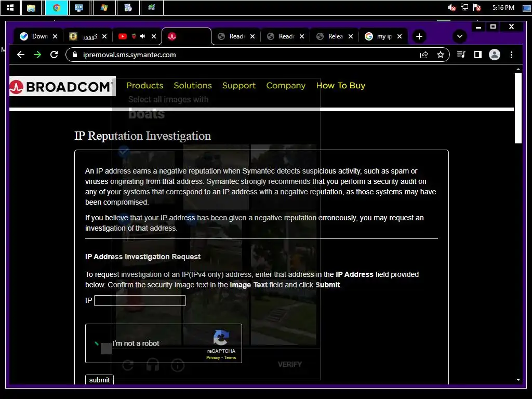Screen dimensions: 532x399
Task: Close the Down tab
Action: point(55,36)
